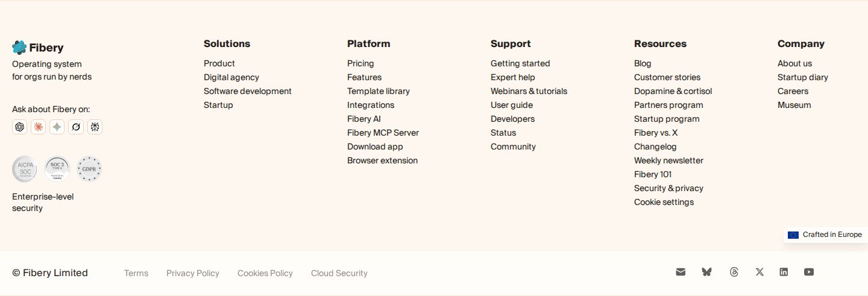Open the Terms link
Screen dimensions: 868x296
136,273
